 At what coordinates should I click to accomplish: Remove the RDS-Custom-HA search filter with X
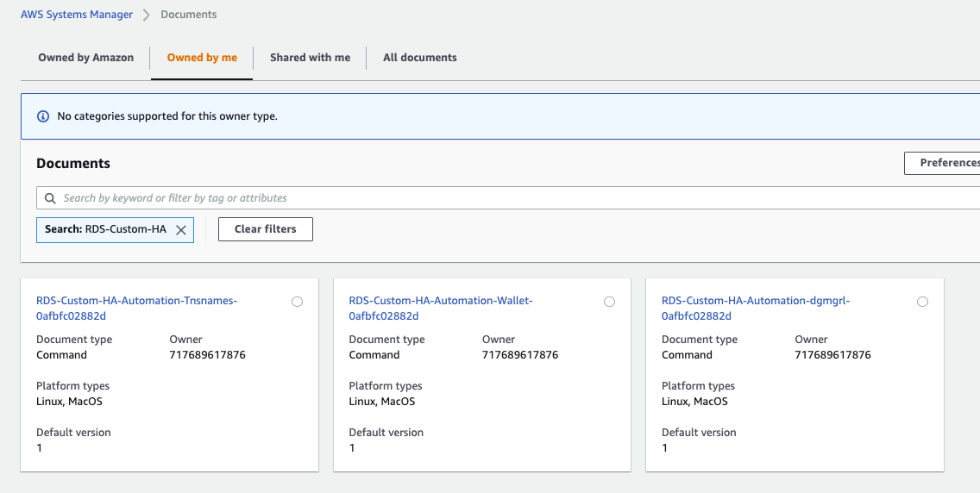180,229
